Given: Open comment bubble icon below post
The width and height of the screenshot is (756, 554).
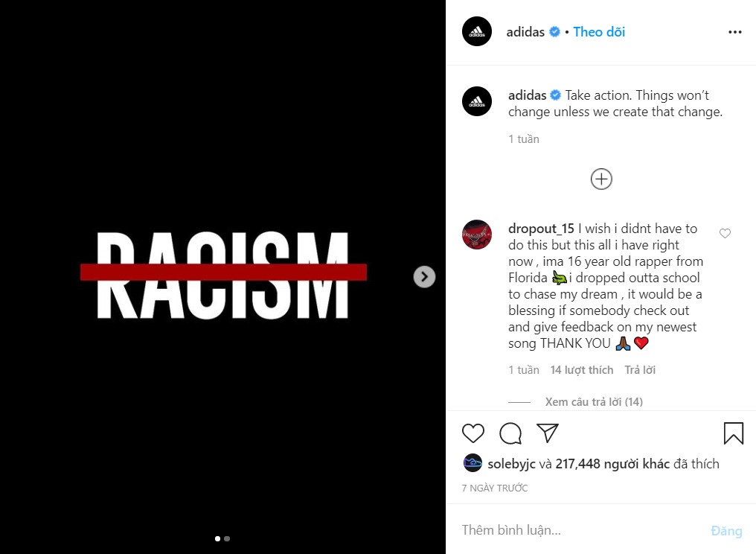Looking at the screenshot, I should tap(510, 433).
